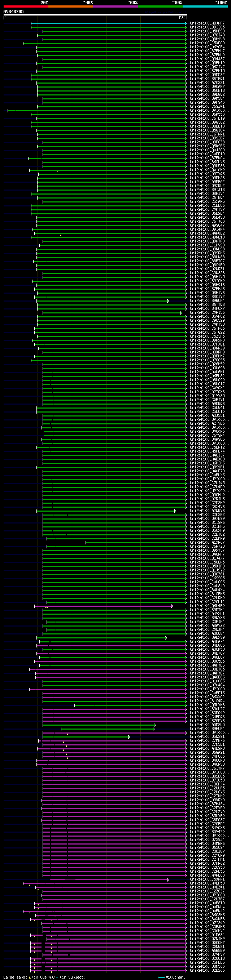Click the '(in Subject)' legend text
The width and height of the screenshot is (231, 980).
(73, 977)
